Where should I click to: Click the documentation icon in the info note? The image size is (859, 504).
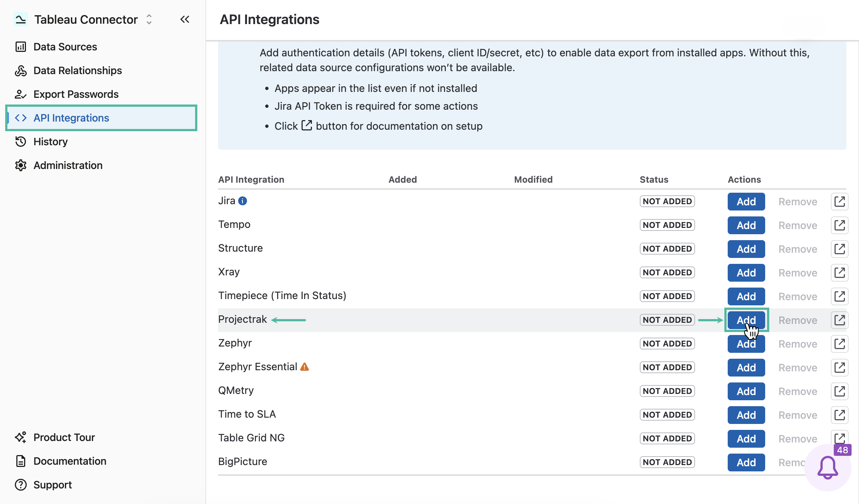(307, 125)
